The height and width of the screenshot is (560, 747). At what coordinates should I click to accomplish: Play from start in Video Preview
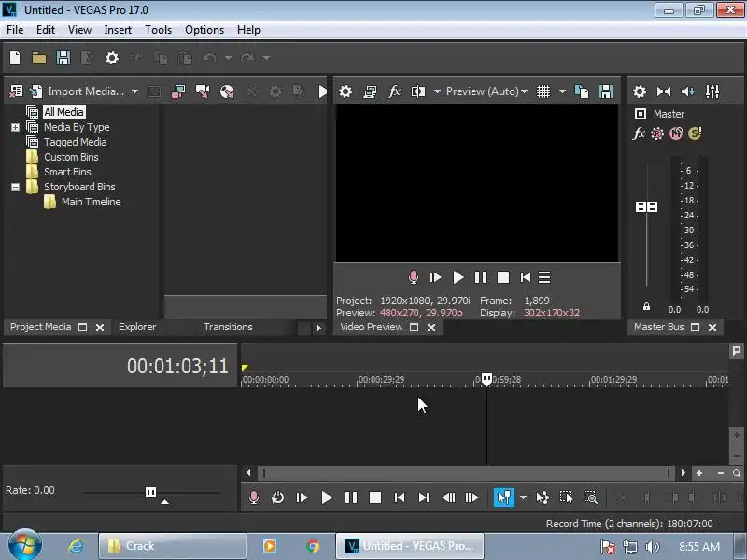pyautogui.click(x=435, y=277)
